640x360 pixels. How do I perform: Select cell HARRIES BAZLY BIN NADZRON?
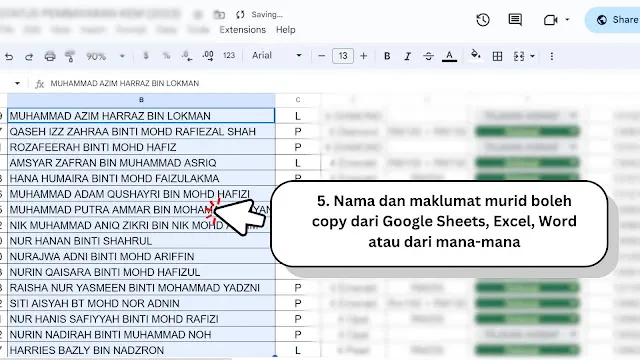[141, 350]
